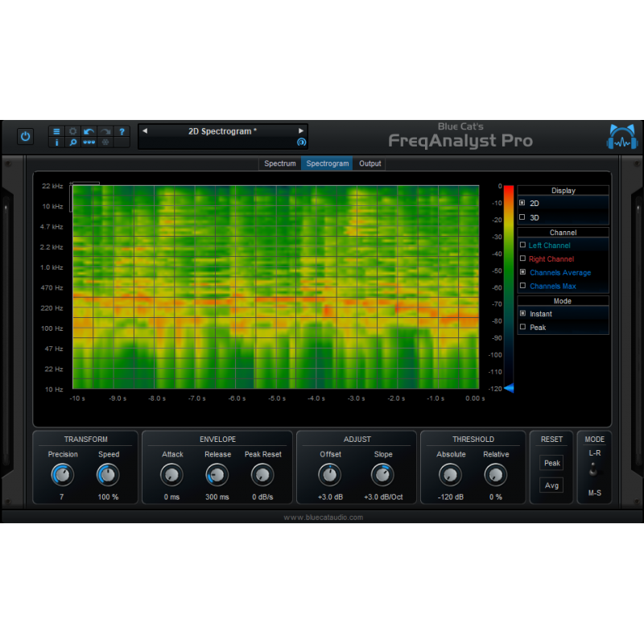644x644 pixels.
Task: Click the magnifier zoom icon
Action: pos(72,143)
